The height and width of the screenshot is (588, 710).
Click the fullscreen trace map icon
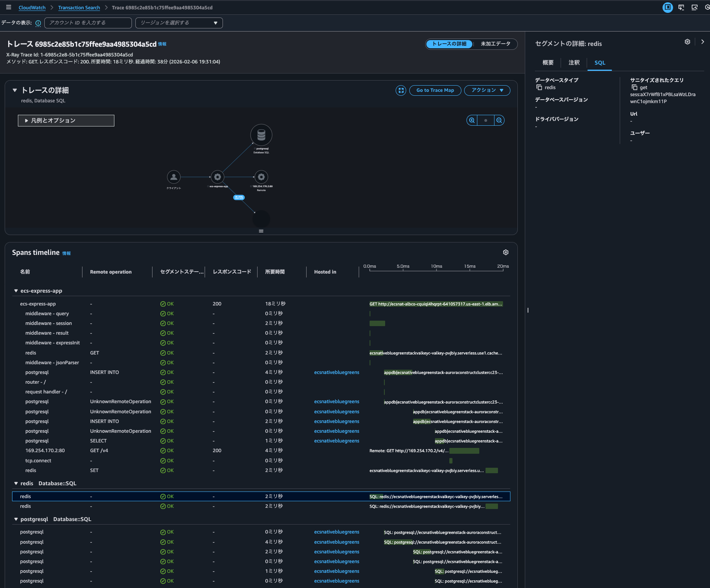[401, 90]
